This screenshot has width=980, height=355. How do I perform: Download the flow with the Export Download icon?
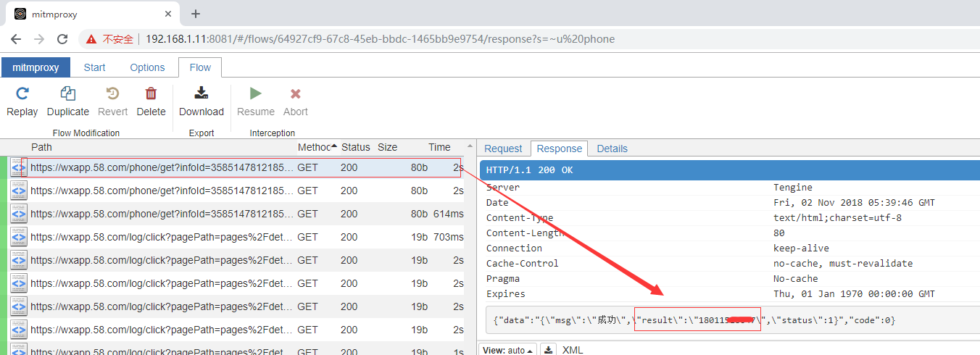coord(202,93)
